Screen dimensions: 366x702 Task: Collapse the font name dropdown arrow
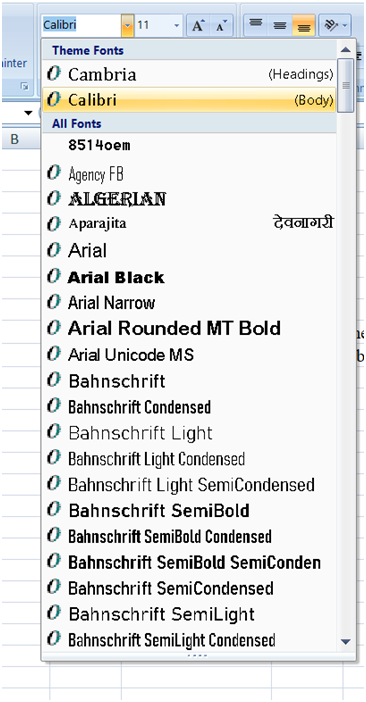coord(128,25)
